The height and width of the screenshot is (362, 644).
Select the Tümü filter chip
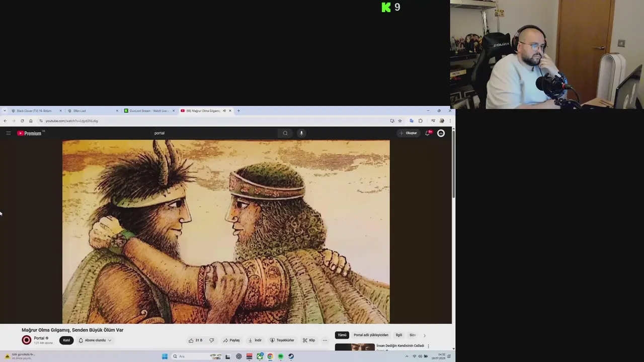tap(342, 335)
